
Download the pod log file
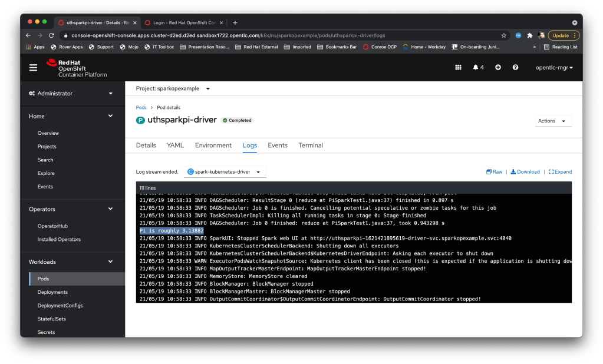pos(525,172)
